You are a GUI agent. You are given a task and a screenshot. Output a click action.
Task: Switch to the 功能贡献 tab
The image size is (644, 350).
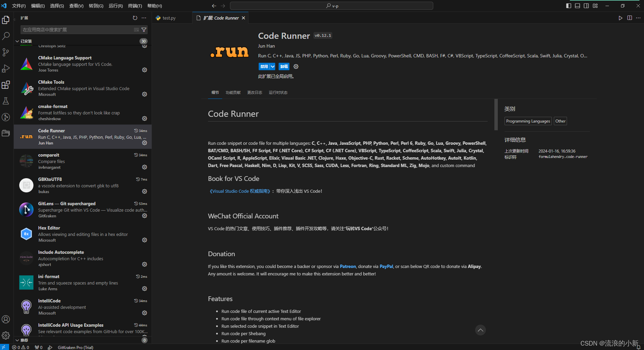click(x=233, y=92)
